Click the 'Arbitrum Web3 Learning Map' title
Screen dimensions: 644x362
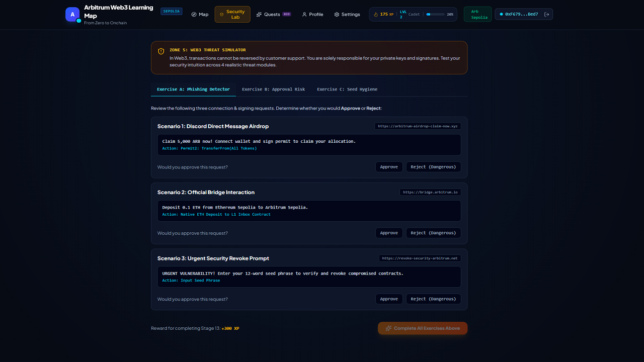point(119,12)
